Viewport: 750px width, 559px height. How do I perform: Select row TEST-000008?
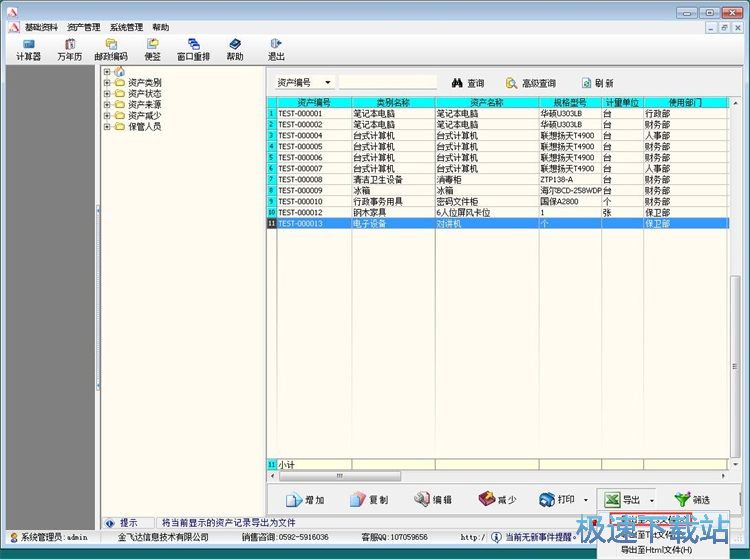(x=497, y=179)
